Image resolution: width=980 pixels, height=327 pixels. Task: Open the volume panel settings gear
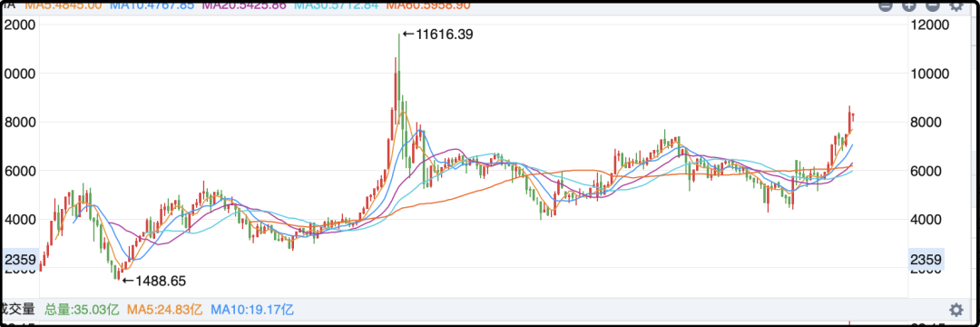[x=955, y=310]
